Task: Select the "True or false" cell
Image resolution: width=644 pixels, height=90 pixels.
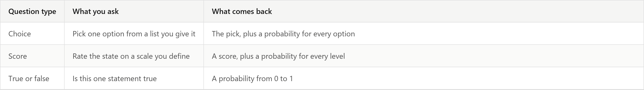Action: [32, 78]
